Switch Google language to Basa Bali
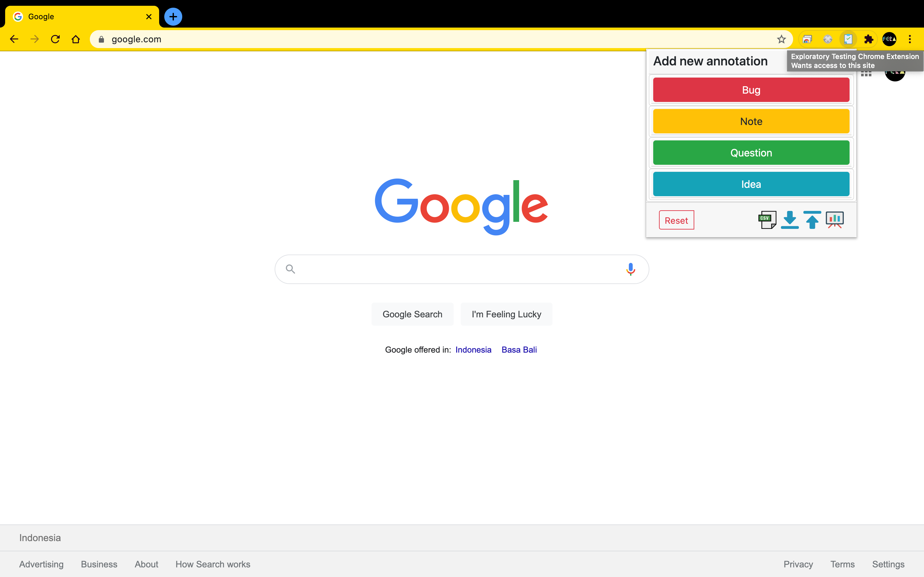This screenshot has width=924, height=577. (519, 349)
